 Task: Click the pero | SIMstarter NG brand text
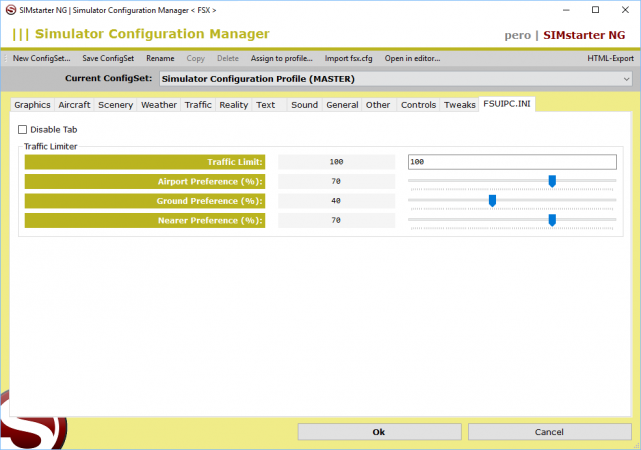tap(565, 35)
